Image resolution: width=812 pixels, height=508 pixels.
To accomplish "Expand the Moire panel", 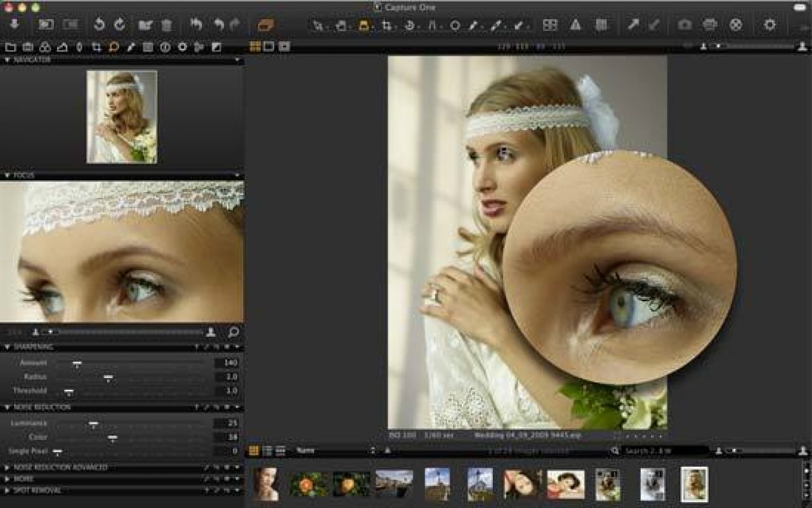I will tap(7, 479).
